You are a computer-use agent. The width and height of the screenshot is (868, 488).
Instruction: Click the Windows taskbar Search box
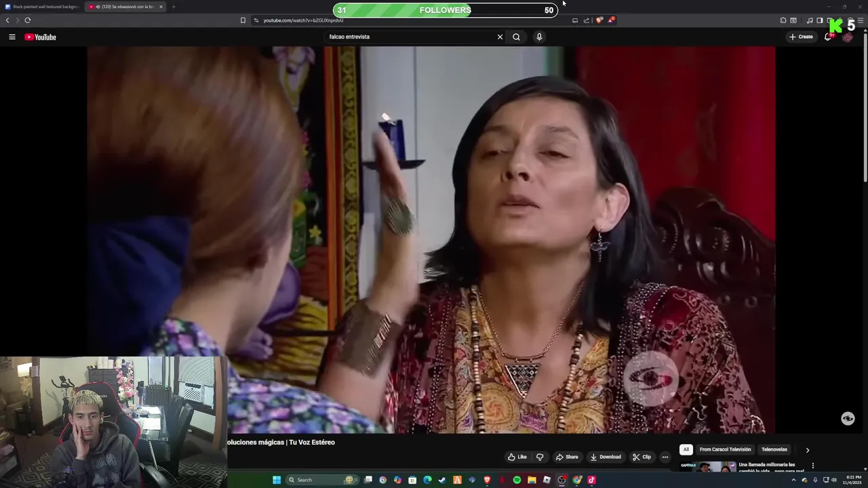321,480
